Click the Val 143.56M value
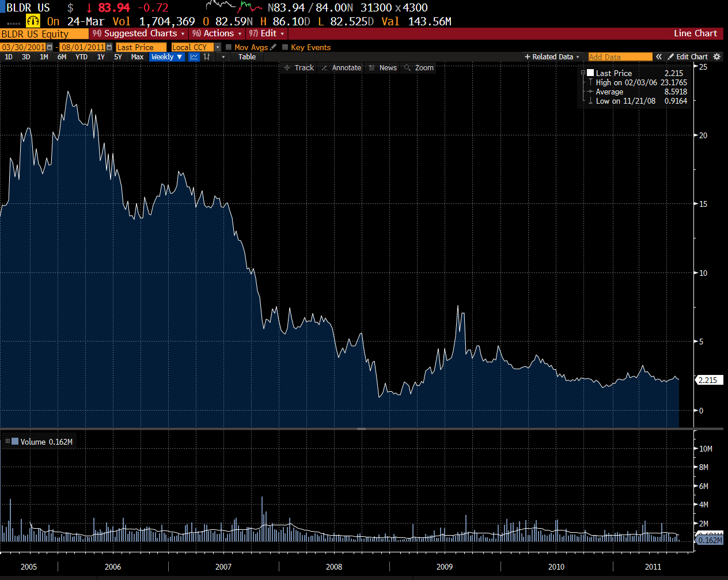The height and width of the screenshot is (580, 728). point(416,21)
